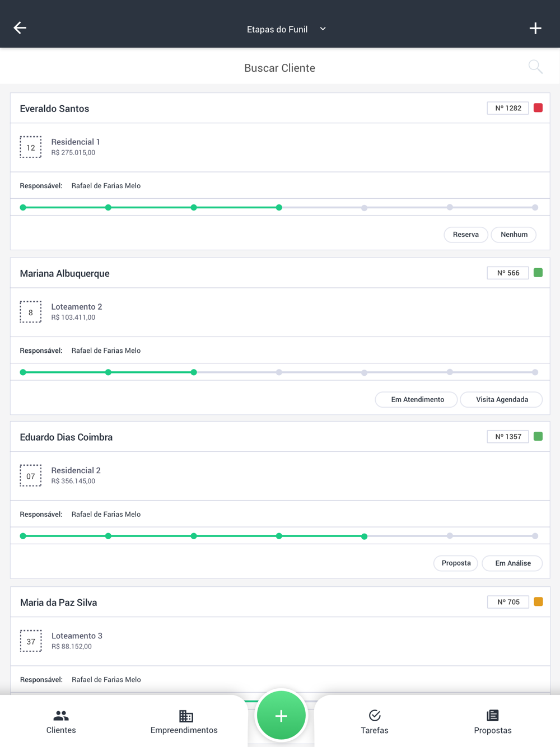Select the Visita Agendada pill
The image size is (560, 747).
501,400
